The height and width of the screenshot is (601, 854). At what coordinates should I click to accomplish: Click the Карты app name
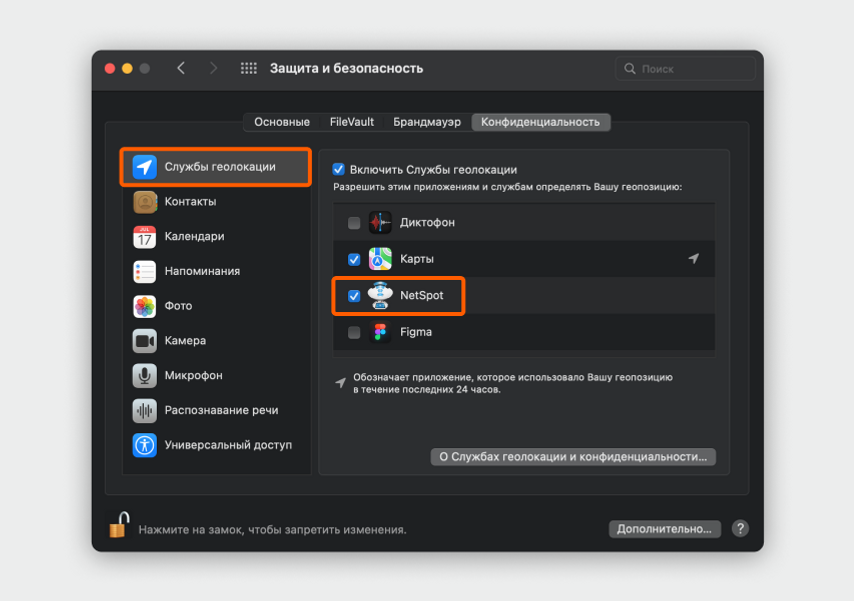(x=417, y=259)
